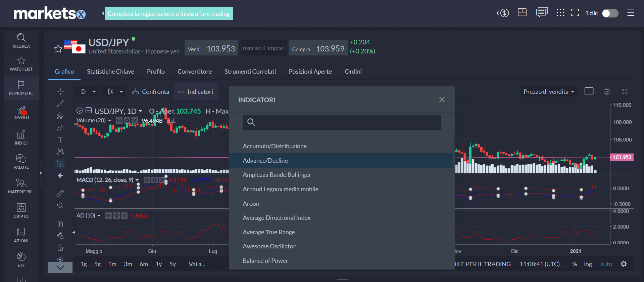This screenshot has height=282, width=644.
Task: Toggle the magnet mode tool
Action: [x=60, y=224]
